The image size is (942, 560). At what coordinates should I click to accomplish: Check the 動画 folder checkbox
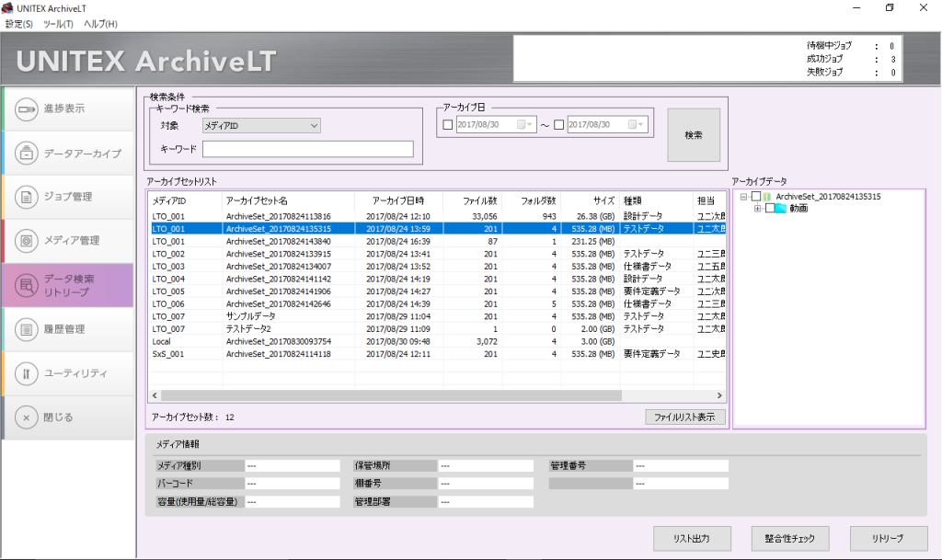770,208
